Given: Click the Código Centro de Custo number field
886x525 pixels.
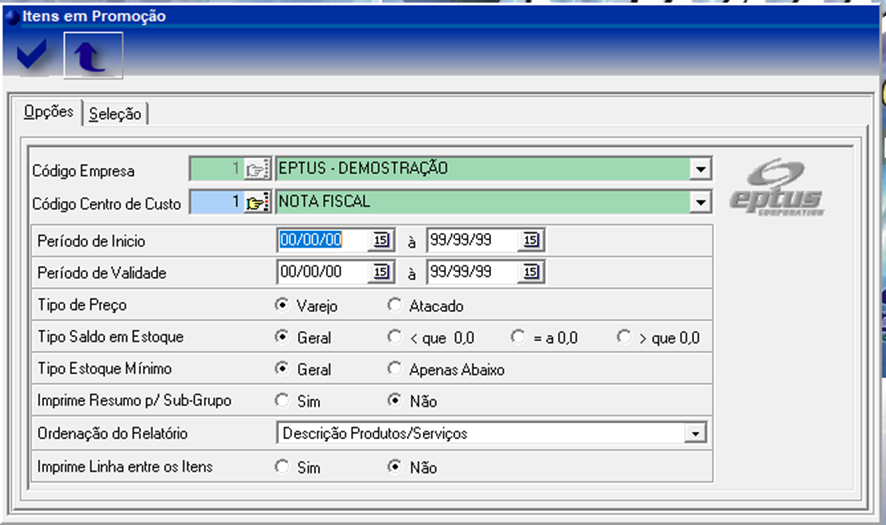Looking at the screenshot, I should 215,203.
